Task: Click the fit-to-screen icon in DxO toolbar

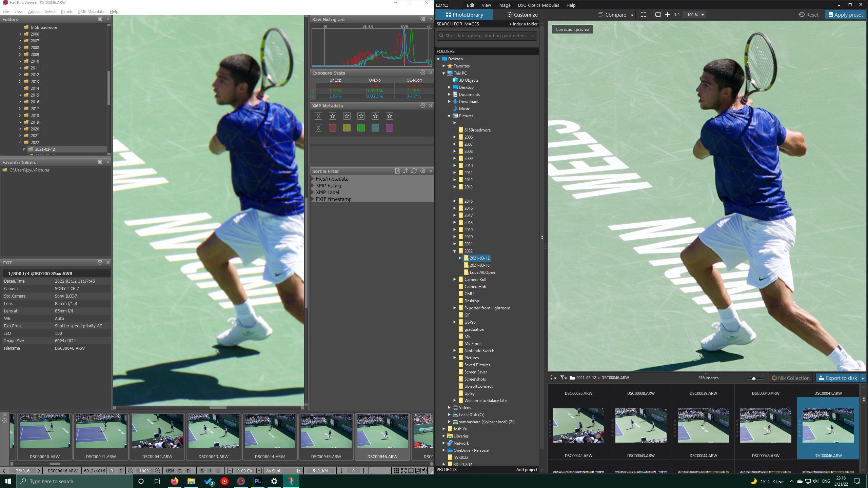Action: coord(658,15)
